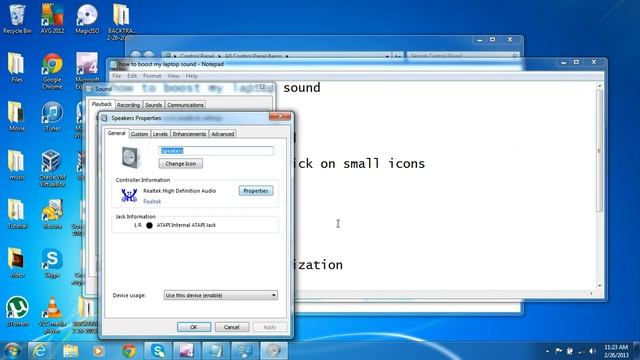Screen dimensions: 640x360
Task: Click the Show desktop button at taskbar edge
Action: pyautogui.click(x=637, y=351)
